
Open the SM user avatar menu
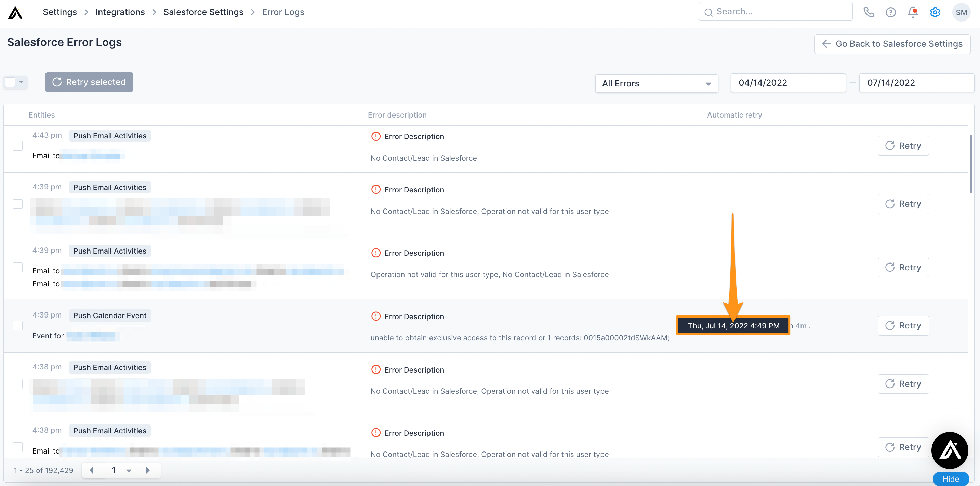[961, 12]
